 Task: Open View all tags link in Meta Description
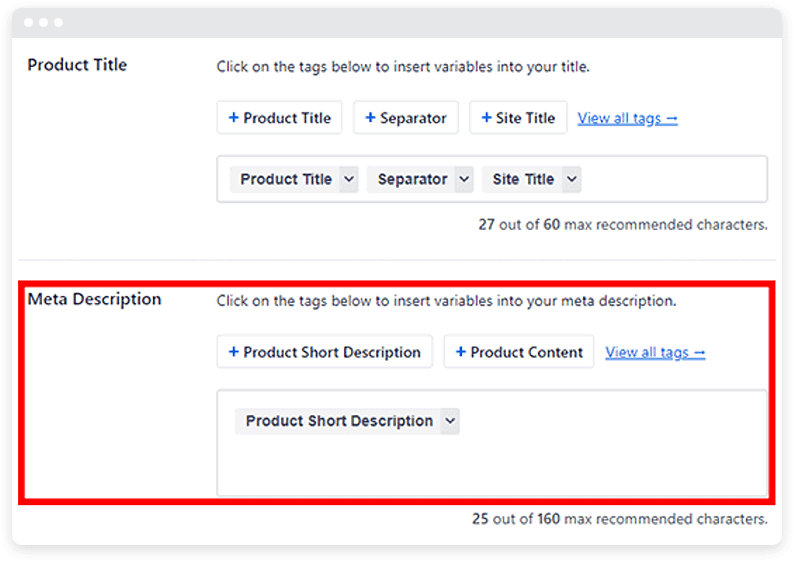[655, 352]
